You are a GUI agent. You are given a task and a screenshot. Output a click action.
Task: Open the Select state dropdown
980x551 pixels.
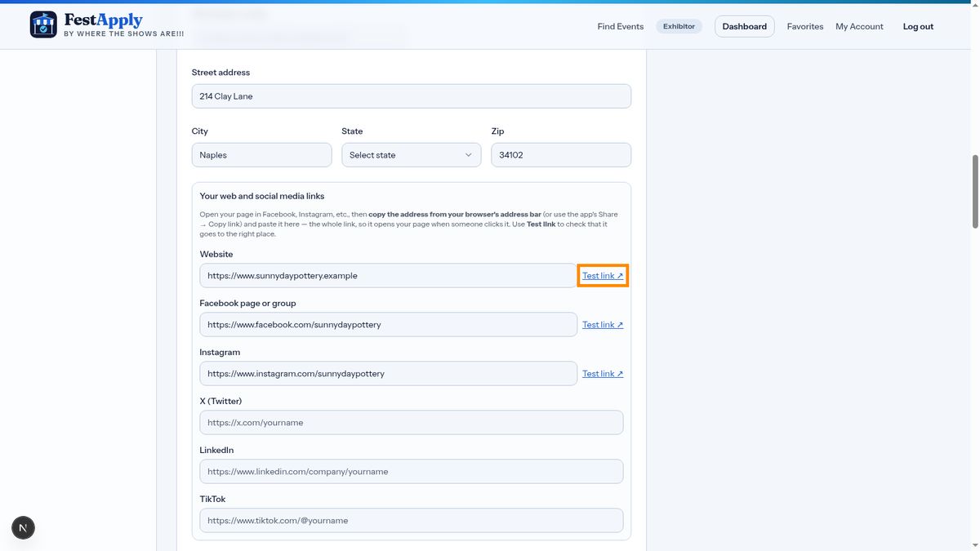coord(412,155)
